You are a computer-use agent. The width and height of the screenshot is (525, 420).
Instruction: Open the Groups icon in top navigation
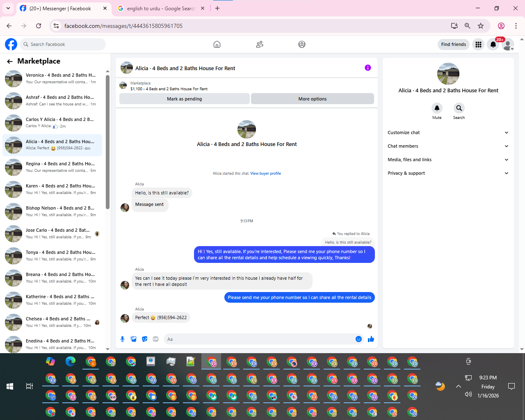pos(302,44)
